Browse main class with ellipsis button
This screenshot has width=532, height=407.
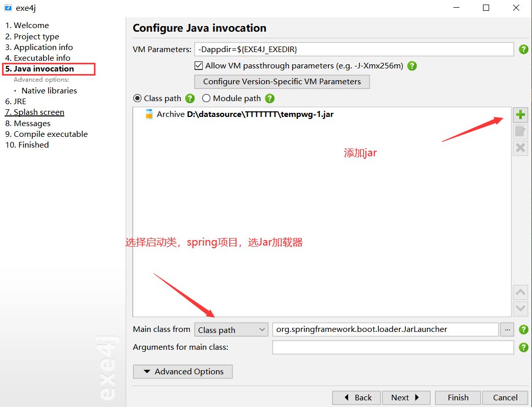coord(507,329)
